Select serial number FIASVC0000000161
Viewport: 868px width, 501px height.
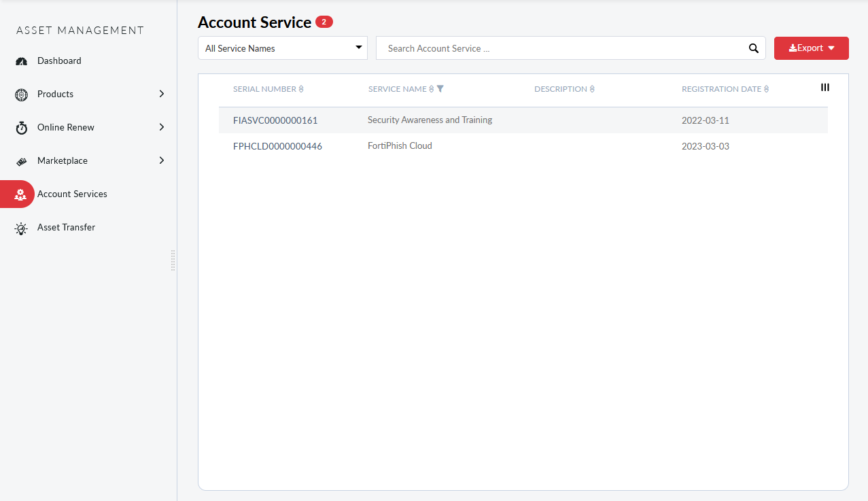click(x=275, y=120)
